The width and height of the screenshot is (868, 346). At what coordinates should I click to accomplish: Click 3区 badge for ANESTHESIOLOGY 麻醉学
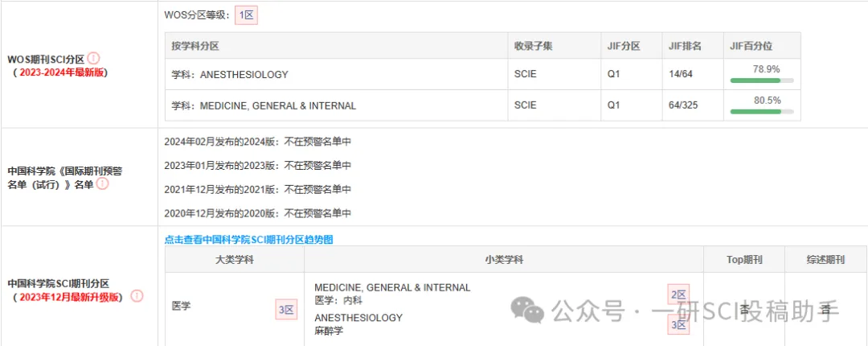click(678, 325)
